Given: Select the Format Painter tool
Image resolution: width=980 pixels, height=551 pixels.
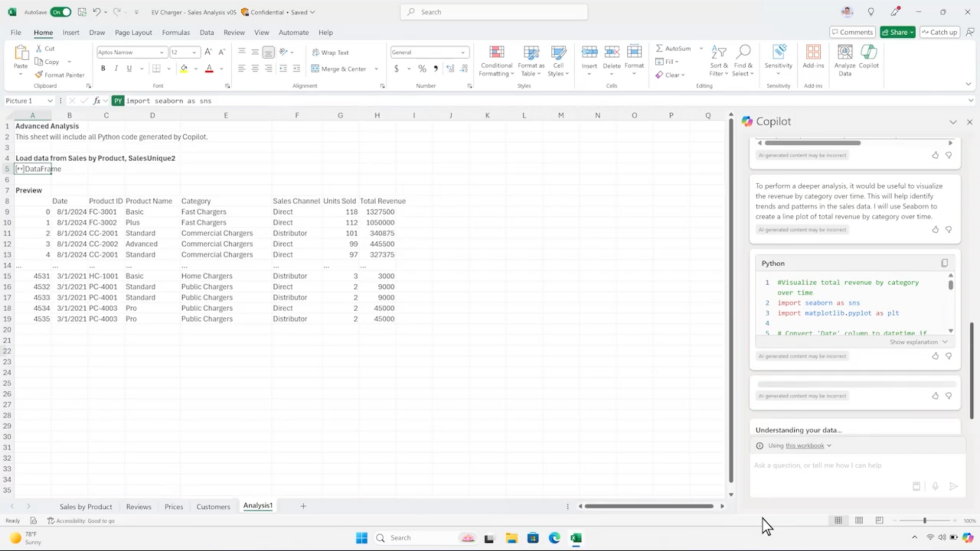Looking at the screenshot, I should tap(59, 74).
